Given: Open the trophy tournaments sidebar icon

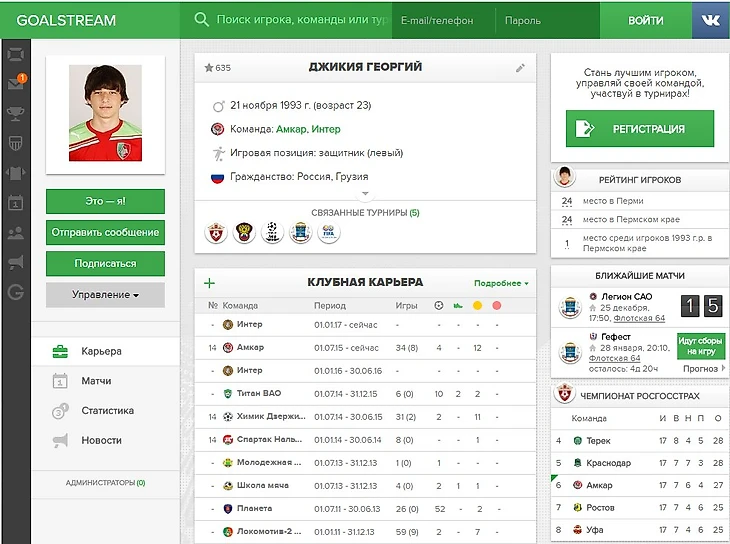Looking at the screenshot, I should (x=16, y=114).
